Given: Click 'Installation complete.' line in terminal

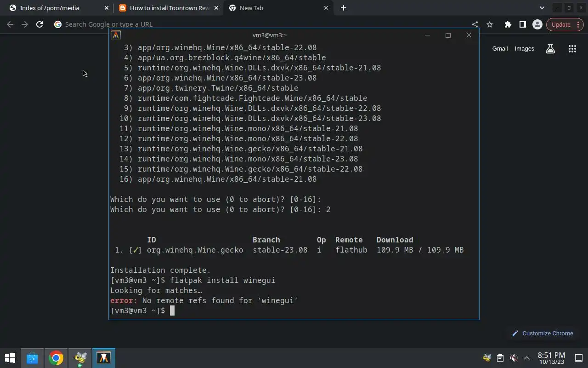Looking at the screenshot, I should (x=160, y=270).
